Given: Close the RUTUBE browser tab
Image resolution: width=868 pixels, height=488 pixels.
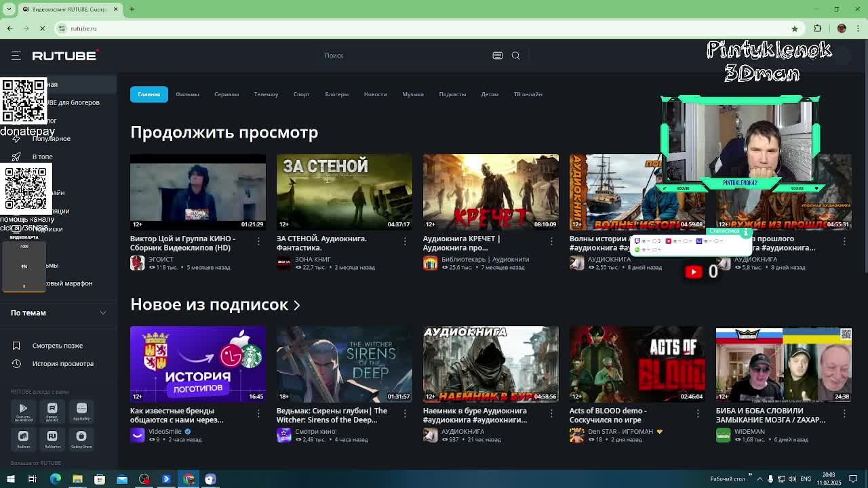Looking at the screenshot, I should pos(115,9).
